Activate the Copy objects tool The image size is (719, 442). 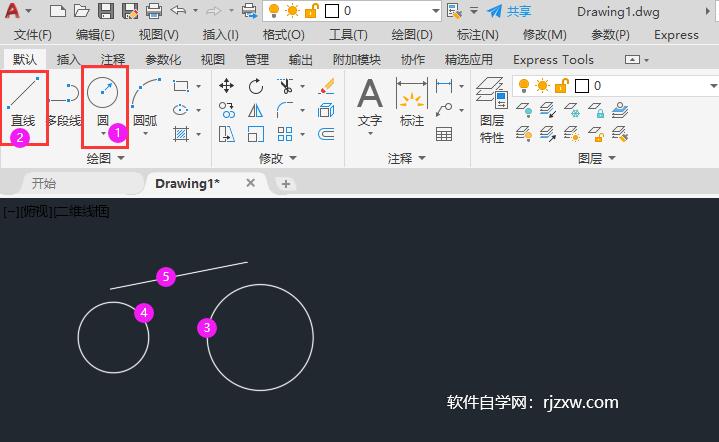tap(227, 110)
